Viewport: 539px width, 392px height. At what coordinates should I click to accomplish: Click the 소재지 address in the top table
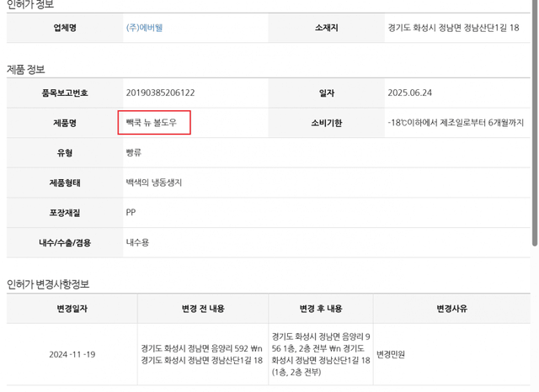click(x=452, y=28)
